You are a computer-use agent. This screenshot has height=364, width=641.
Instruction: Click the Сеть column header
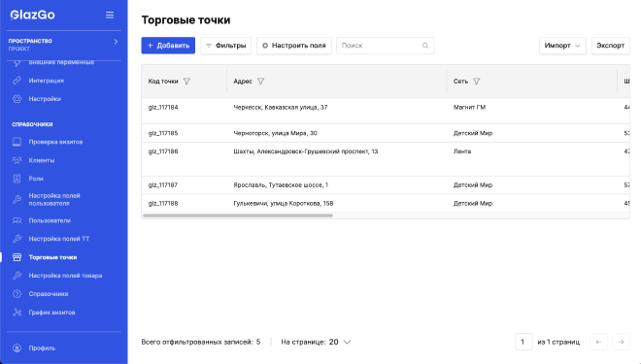[x=460, y=82]
